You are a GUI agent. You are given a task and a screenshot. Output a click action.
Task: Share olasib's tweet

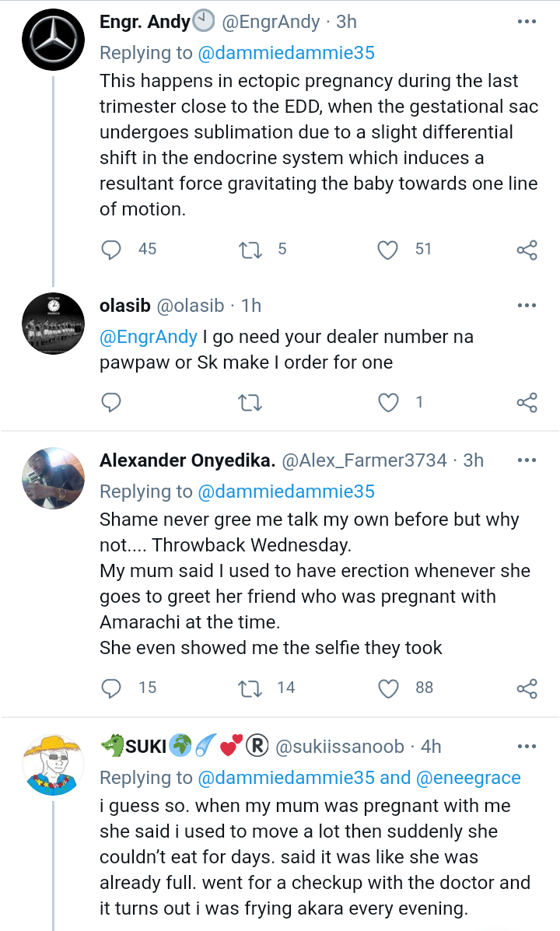coord(527,402)
